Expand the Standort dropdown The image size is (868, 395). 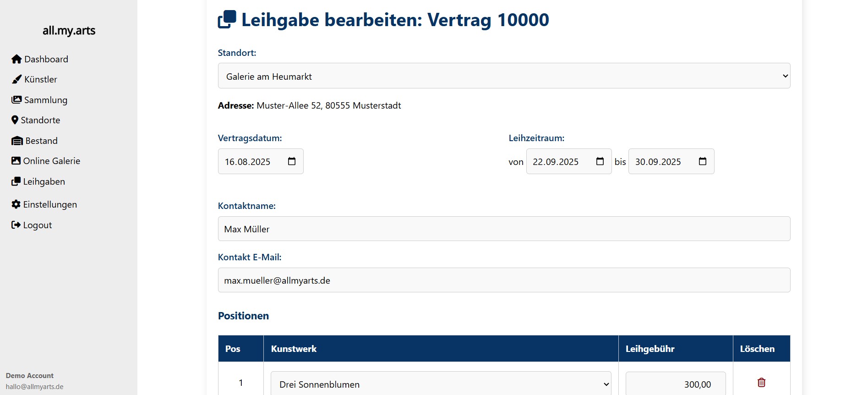tap(504, 76)
